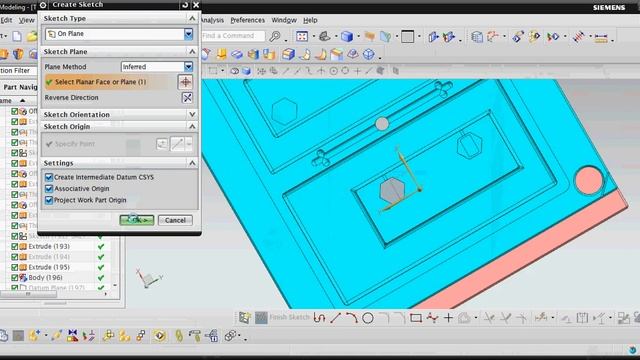This screenshot has width=640, height=360.
Task: Toggle checkbox of Extrude (195) feature
Action: [15, 267]
